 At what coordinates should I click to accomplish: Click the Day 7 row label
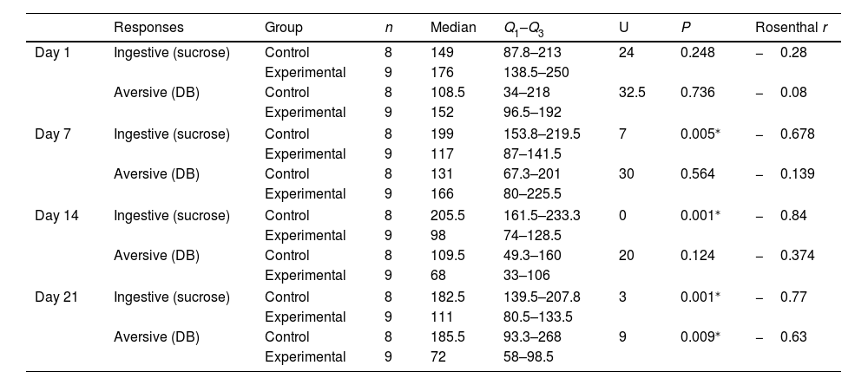click(53, 134)
